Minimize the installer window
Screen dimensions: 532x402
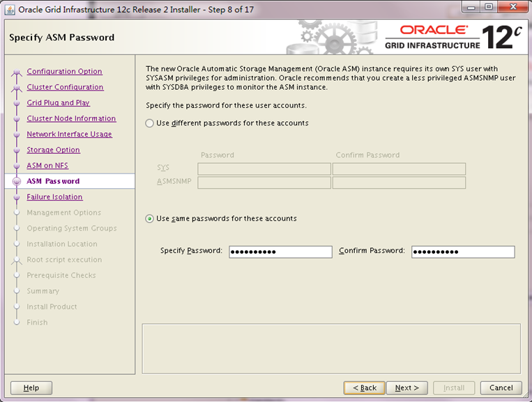[471, 7]
